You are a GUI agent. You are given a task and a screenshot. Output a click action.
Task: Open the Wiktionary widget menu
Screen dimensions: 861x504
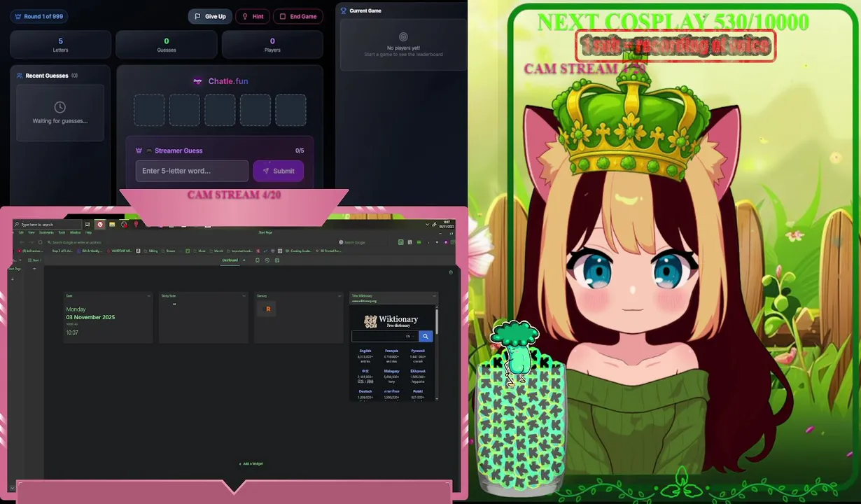pyautogui.click(x=434, y=296)
